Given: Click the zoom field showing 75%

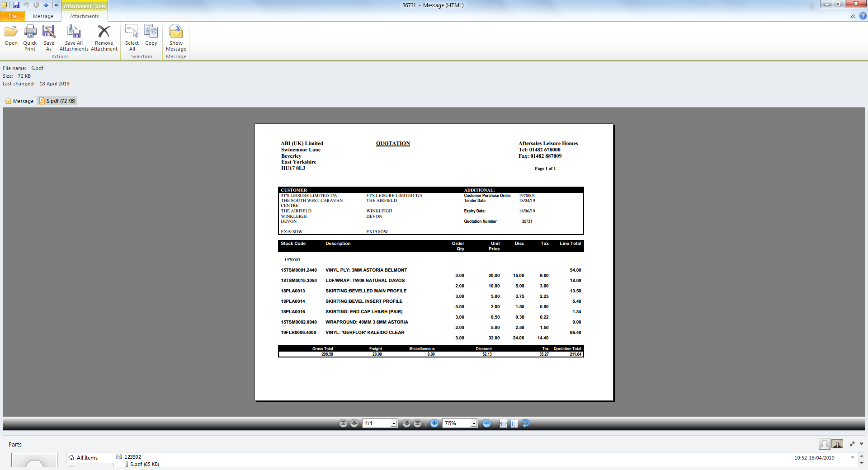Looking at the screenshot, I should coord(457,423).
